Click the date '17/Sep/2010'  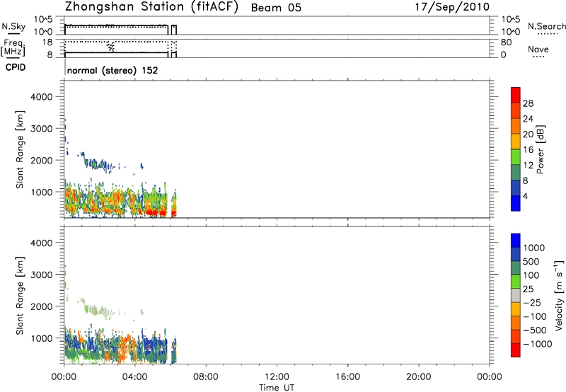tap(452, 7)
